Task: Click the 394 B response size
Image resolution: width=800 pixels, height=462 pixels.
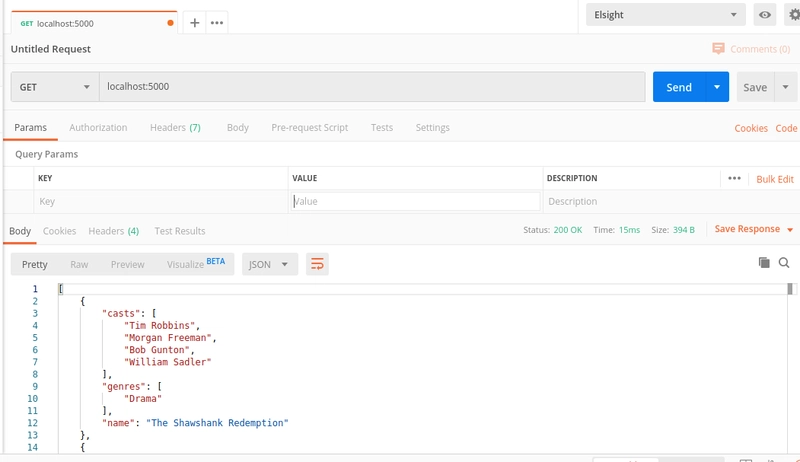Action: point(684,230)
